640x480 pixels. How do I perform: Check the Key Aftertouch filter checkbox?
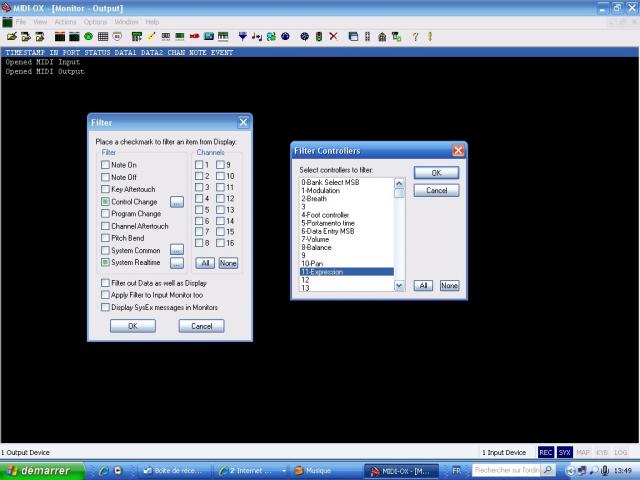(x=105, y=189)
